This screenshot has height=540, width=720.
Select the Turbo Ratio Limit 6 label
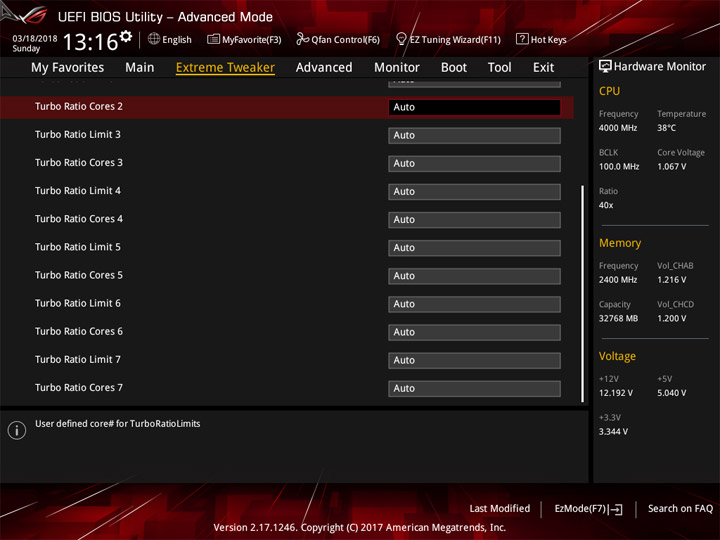coord(78,303)
